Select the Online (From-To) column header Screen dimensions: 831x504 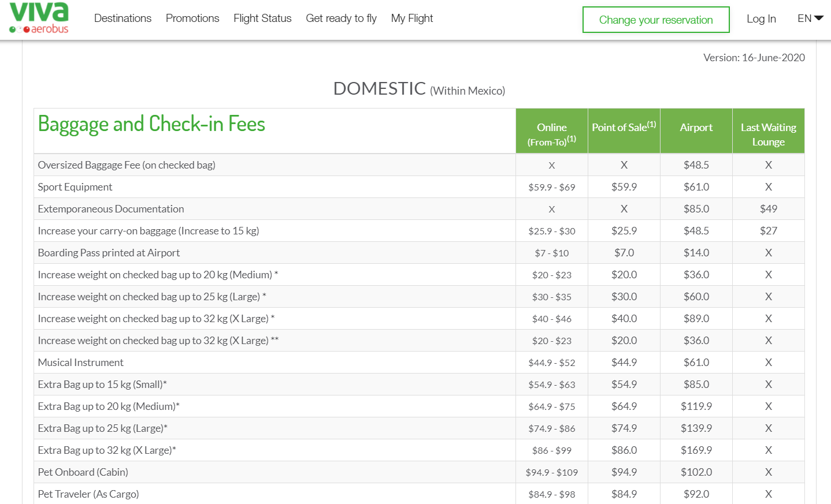click(x=552, y=131)
